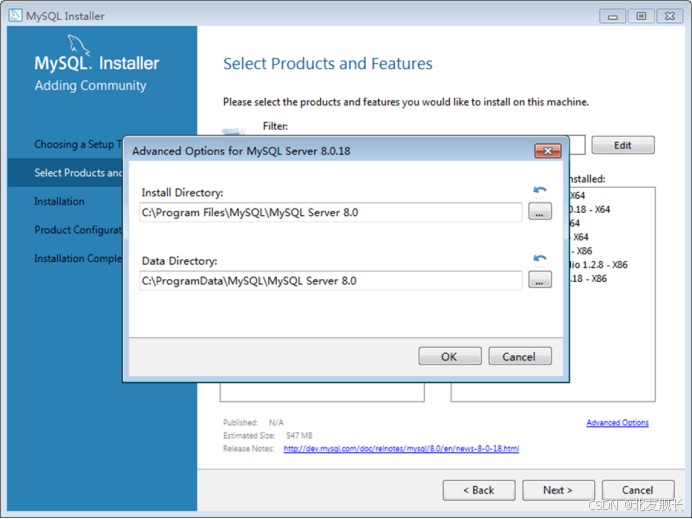This screenshot has height=519, width=692.
Task: Click the Install Directory path field
Action: (331, 213)
